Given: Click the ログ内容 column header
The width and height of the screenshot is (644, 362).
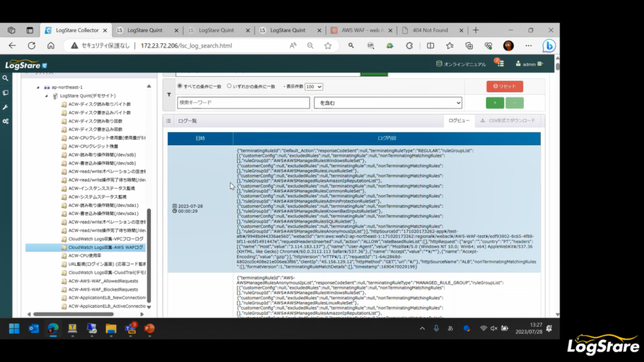Looking at the screenshot, I should click(387, 138).
